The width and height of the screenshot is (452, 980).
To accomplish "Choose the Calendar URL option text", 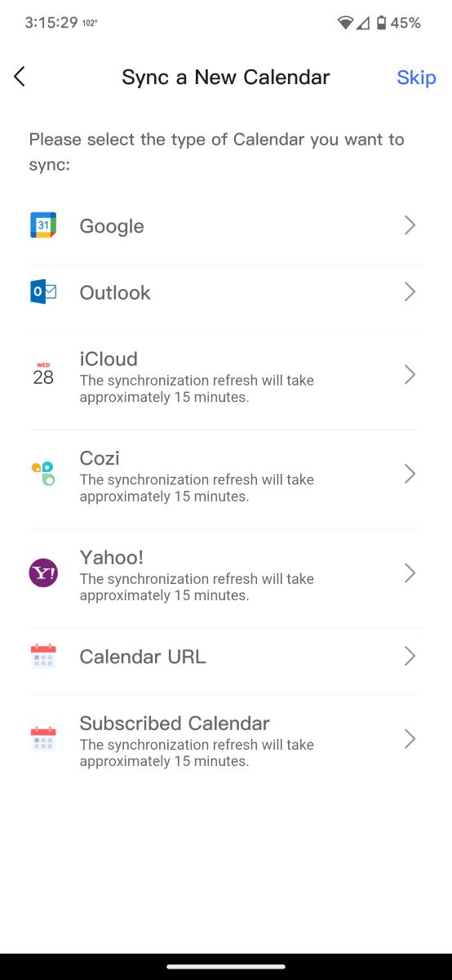I will 143,657.
